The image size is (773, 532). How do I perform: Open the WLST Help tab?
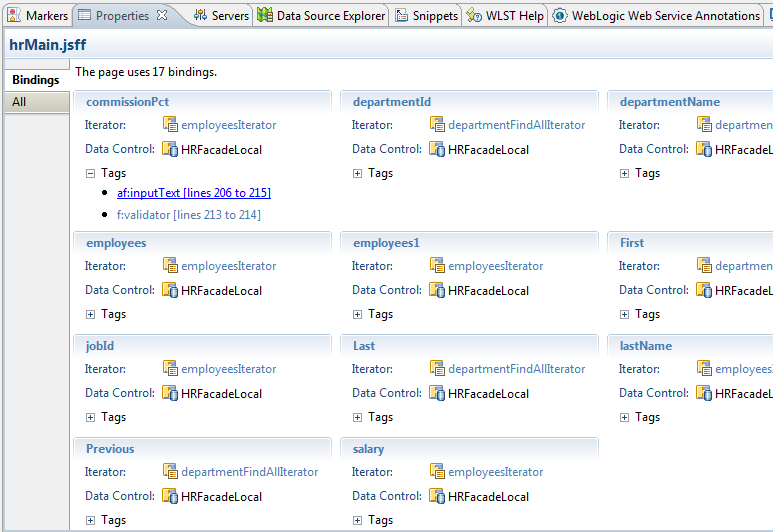pyautogui.click(x=505, y=16)
